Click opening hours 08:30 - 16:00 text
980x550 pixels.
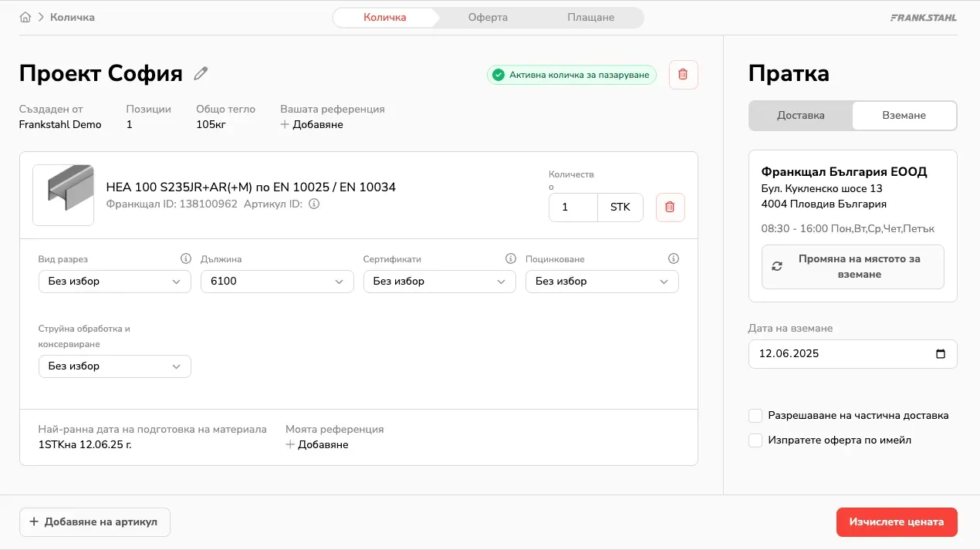tap(848, 229)
